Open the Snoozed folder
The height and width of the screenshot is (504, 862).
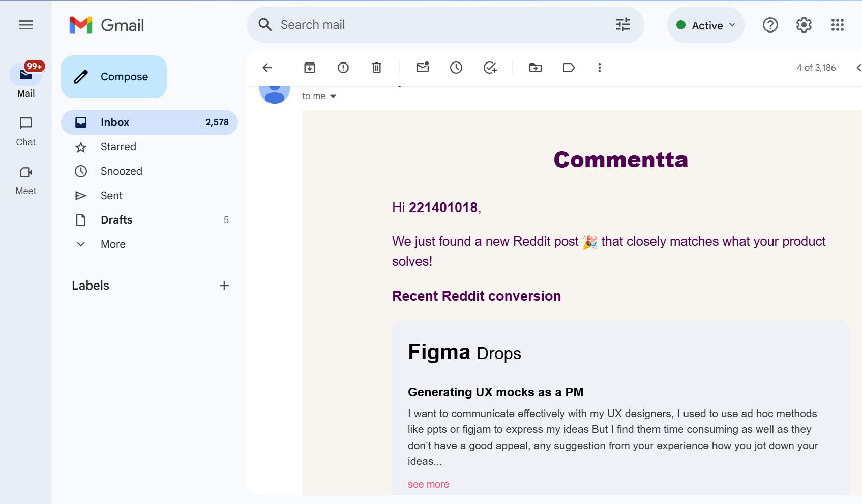(x=150, y=171)
